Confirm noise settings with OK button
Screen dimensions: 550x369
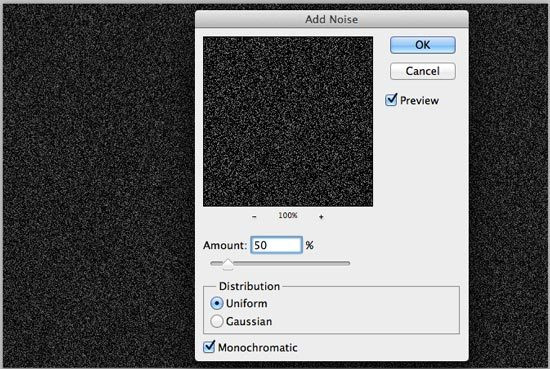423,45
